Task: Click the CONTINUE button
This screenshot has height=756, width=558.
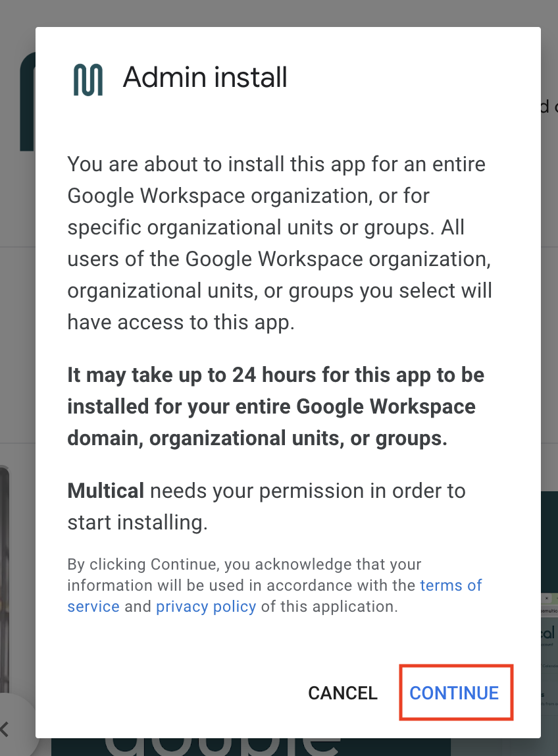Action: point(454,693)
